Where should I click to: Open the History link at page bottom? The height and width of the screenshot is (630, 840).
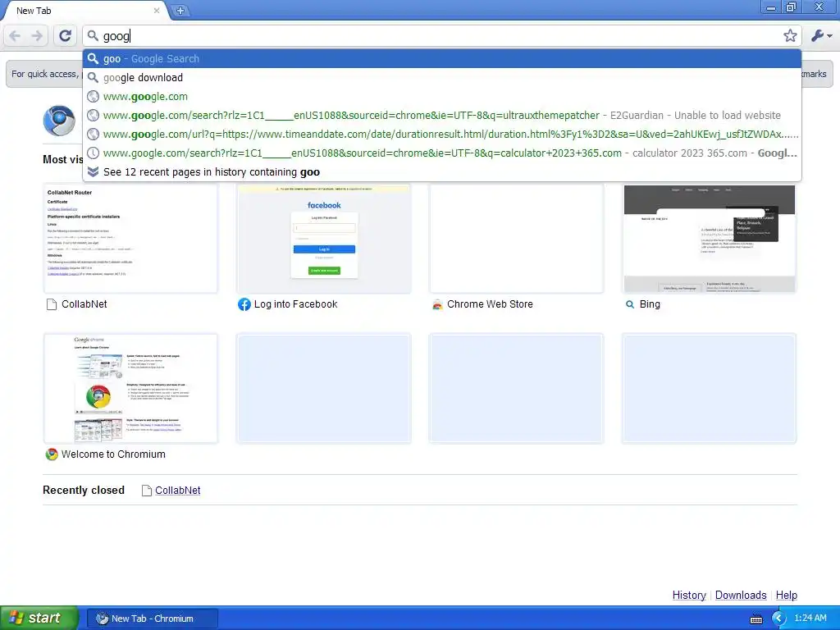(689, 596)
